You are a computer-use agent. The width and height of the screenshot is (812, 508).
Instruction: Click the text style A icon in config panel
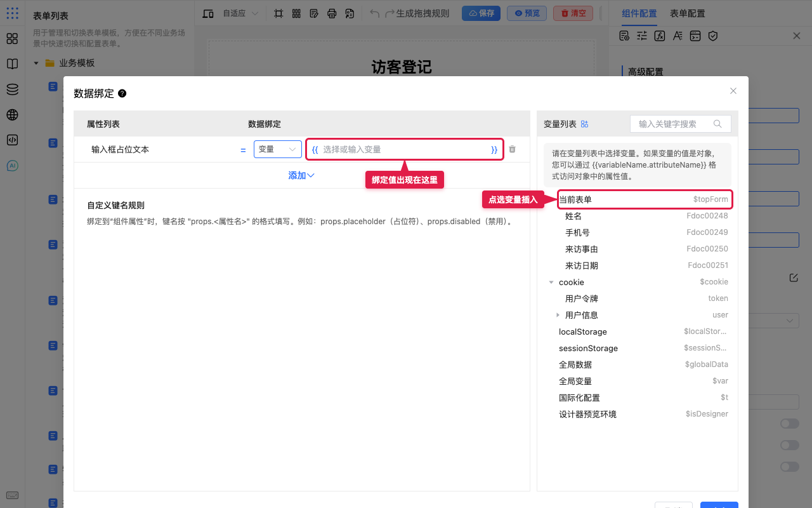678,36
